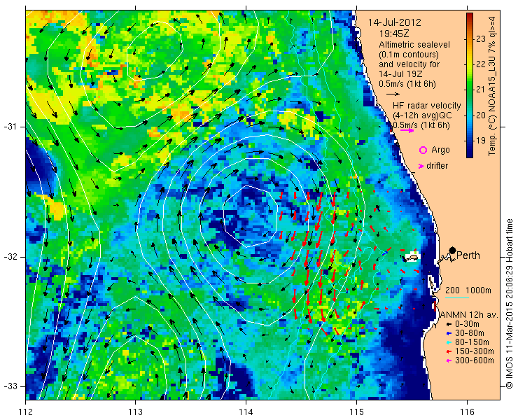Click the black Perth location dot
This screenshot has height=420, width=518.
pyautogui.click(x=453, y=251)
